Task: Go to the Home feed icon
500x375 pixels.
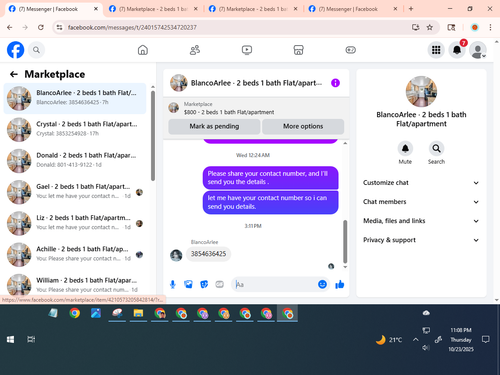Action: (x=143, y=50)
